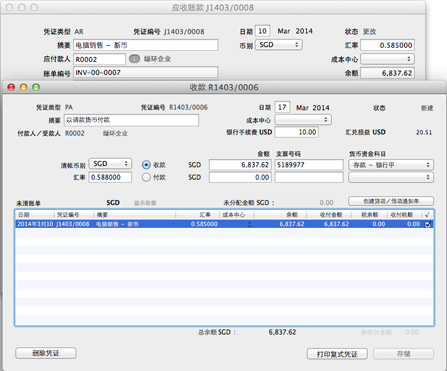This screenshot has height=371, width=447.
Task: Select the J1403/0008 row in 未清账单 list
Action: 224,224
